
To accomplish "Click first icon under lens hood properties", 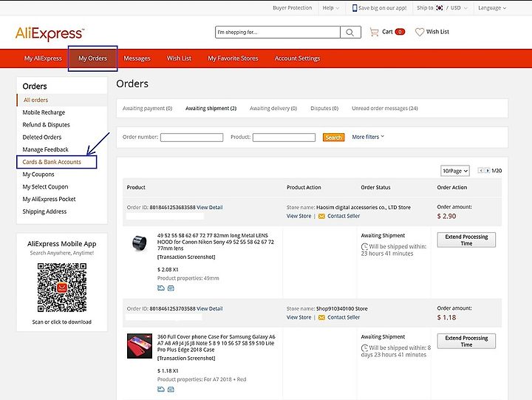I will (x=161, y=288).
